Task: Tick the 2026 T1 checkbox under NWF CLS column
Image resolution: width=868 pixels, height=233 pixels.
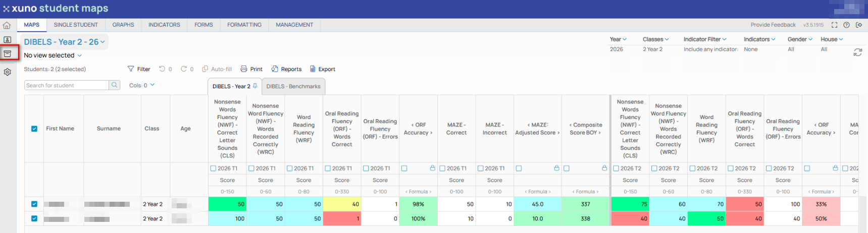Action: pos(213,168)
